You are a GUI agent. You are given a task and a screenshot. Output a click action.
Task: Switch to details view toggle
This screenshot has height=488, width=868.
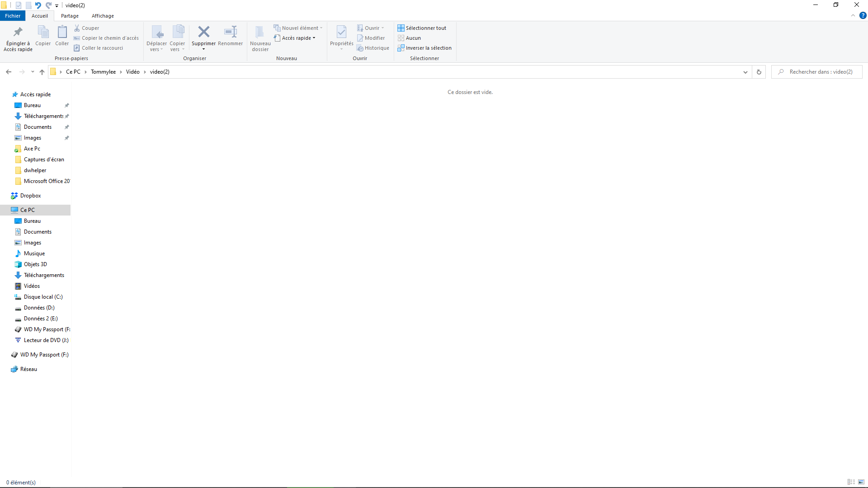[x=851, y=482]
